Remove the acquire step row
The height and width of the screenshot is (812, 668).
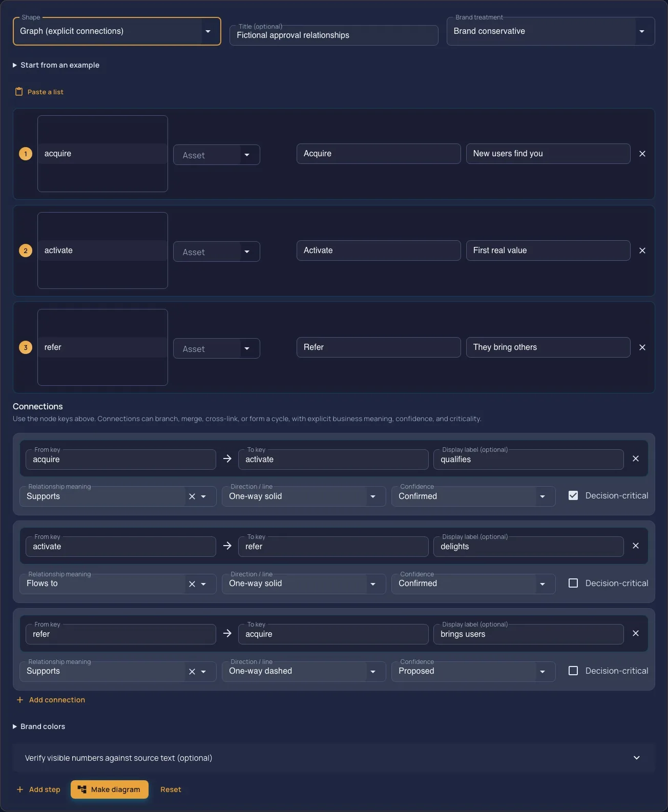[x=642, y=154]
